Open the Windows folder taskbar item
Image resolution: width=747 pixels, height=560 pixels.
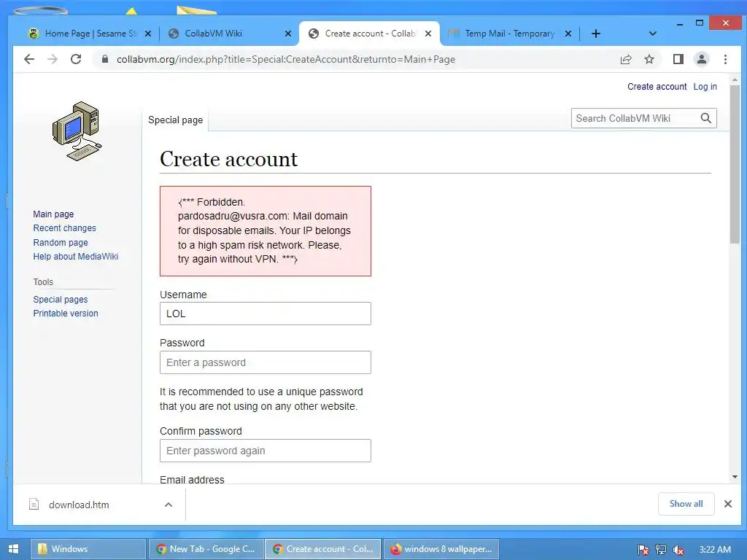[88, 549]
